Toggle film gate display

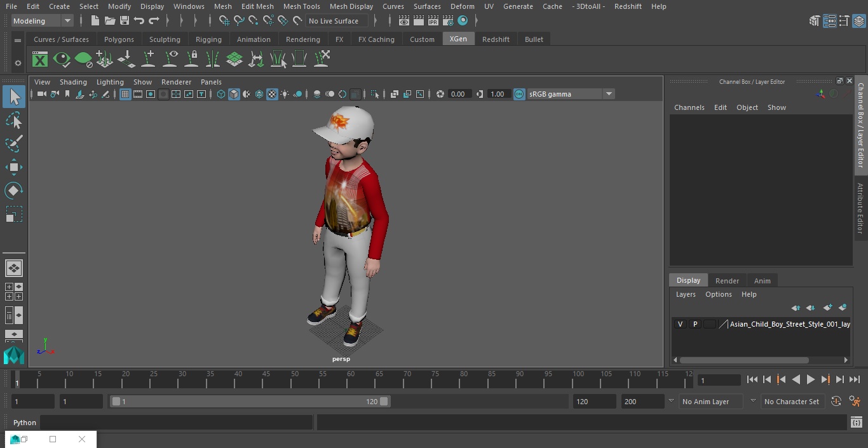(138, 94)
